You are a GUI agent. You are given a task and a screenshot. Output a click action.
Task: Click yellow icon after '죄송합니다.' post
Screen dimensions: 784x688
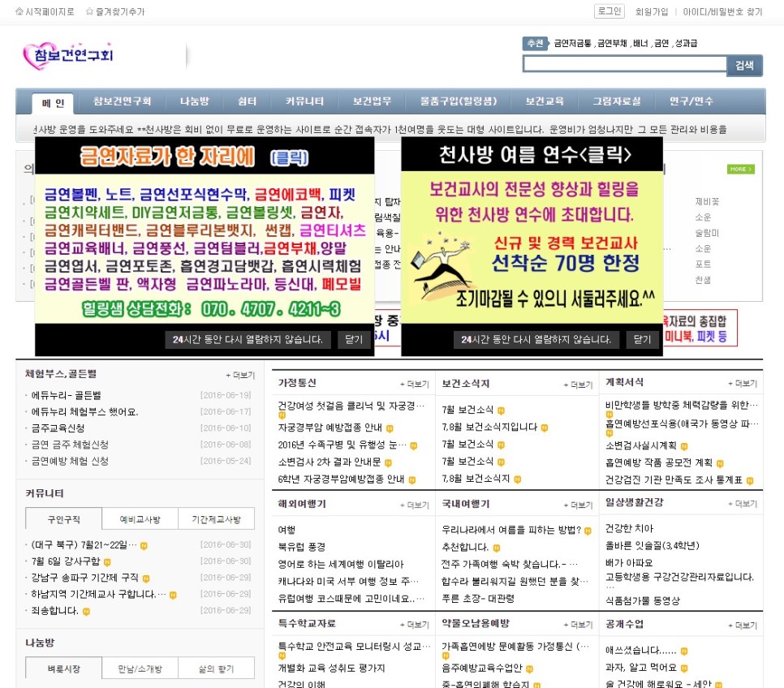pos(86,611)
